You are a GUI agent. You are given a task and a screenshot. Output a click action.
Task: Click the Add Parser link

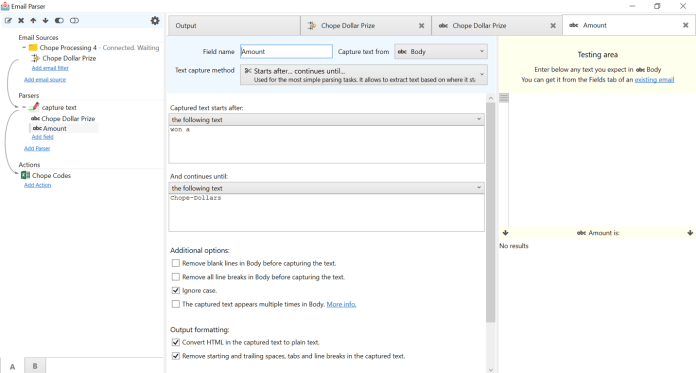tap(37, 148)
